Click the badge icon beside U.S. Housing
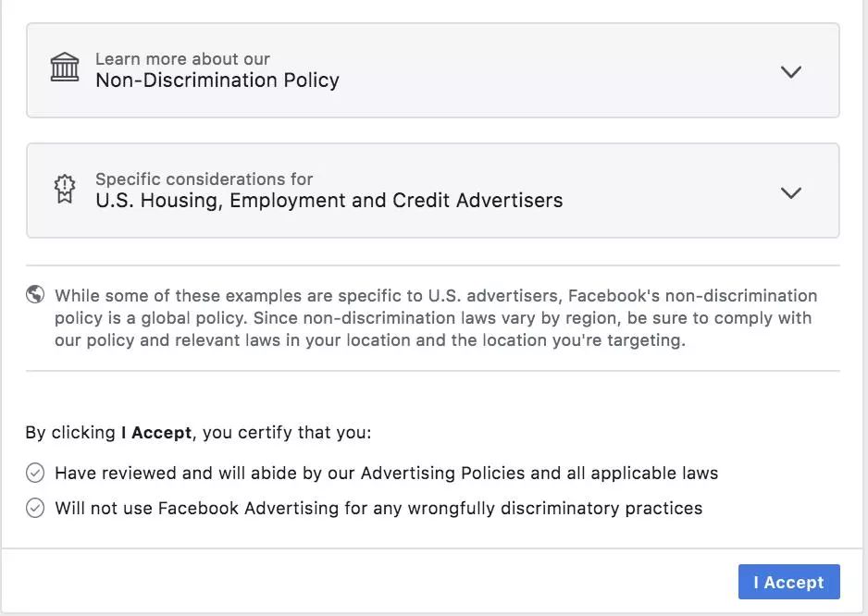 (64, 190)
